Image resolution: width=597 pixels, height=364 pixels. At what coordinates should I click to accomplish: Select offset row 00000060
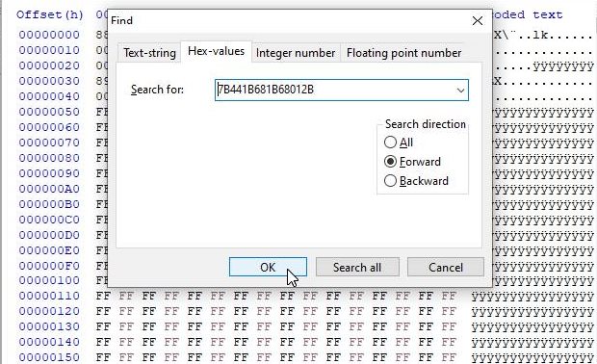[x=49, y=127]
